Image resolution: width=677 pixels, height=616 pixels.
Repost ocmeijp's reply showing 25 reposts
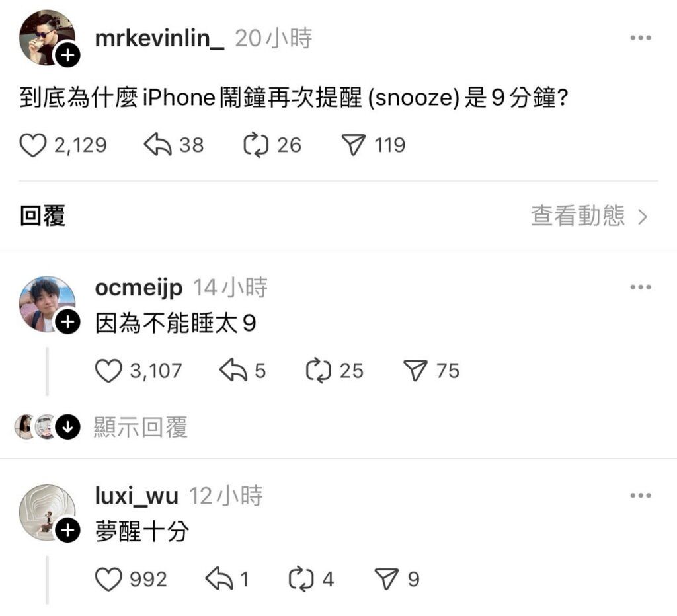318,371
